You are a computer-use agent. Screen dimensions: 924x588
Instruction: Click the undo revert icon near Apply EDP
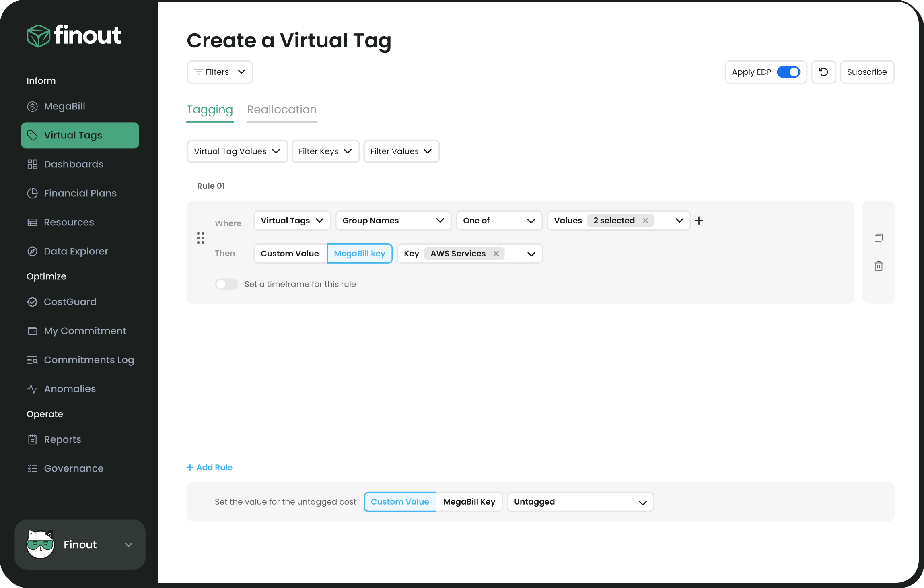[823, 72]
